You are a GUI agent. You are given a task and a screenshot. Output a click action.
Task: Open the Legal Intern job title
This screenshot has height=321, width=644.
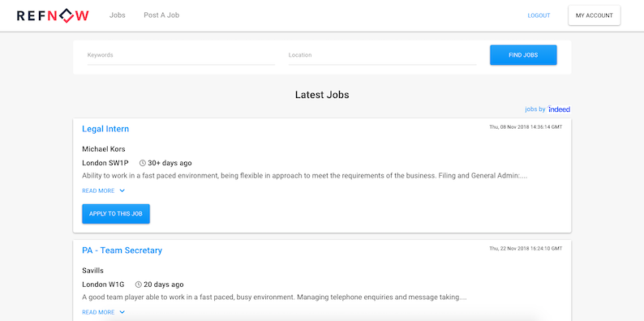point(105,129)
